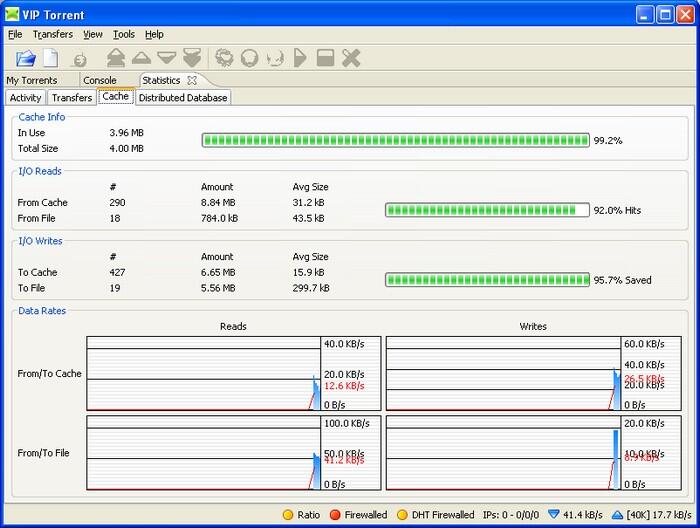700x528 pixels.
Task: Open the Help menu
Action: [x=154, y=34]
